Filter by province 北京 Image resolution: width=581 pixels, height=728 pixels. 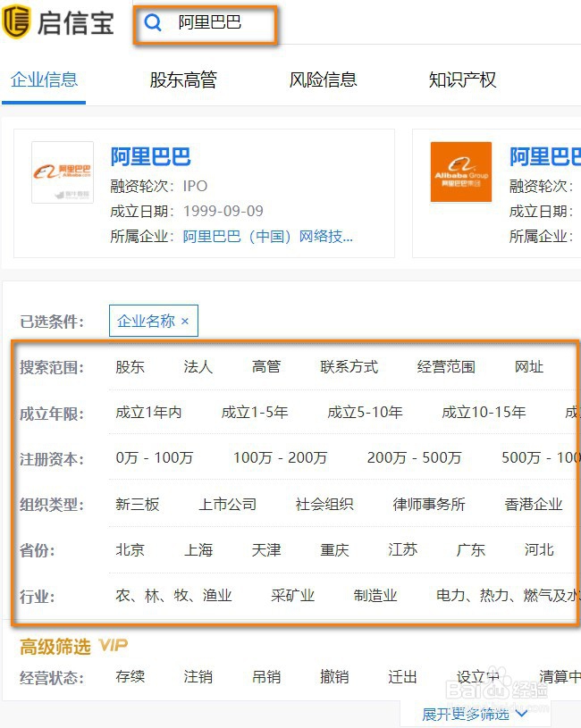click(130, 550)
